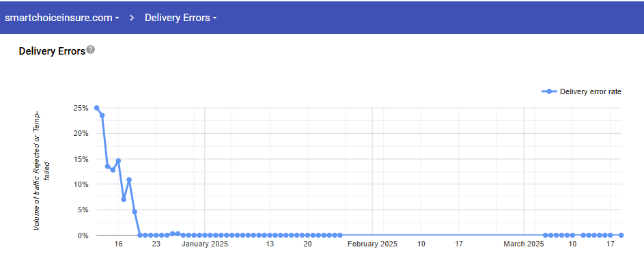Screen dimensions: 644x271
Task: Click the 0% y-axis label
Action: [83, 236]
